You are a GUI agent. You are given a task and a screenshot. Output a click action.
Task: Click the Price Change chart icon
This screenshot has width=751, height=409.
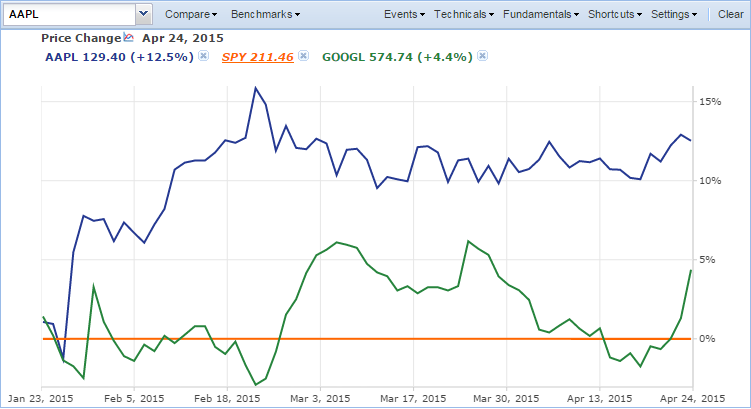coord(128,37)
